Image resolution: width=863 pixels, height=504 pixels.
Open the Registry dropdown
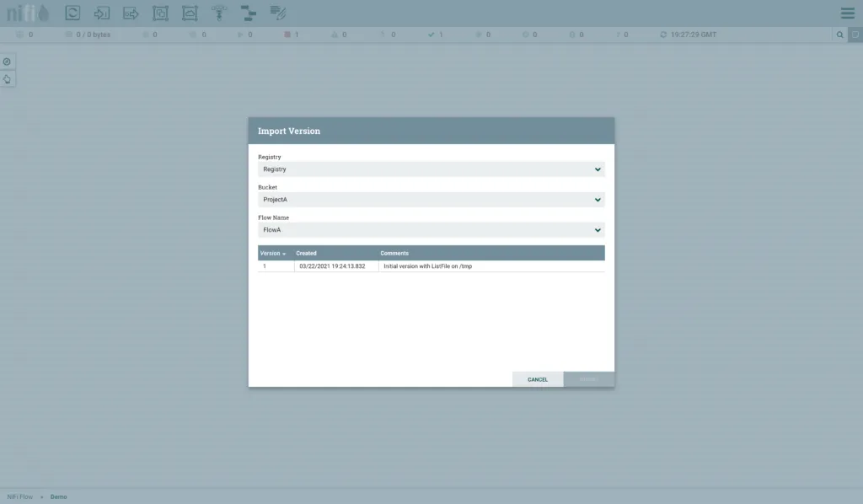tap(431, 169)
